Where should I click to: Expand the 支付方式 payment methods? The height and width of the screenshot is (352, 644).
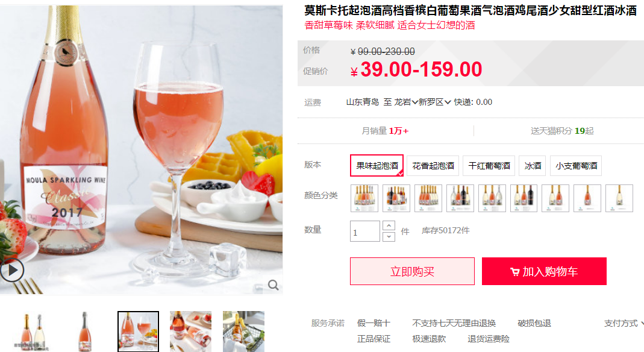tap(623, 323)
